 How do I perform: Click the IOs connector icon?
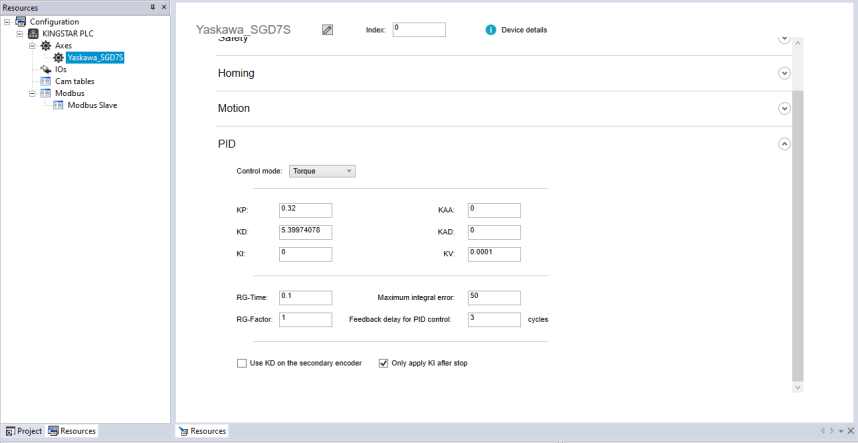pyautogui.click(x=46, y=69)
